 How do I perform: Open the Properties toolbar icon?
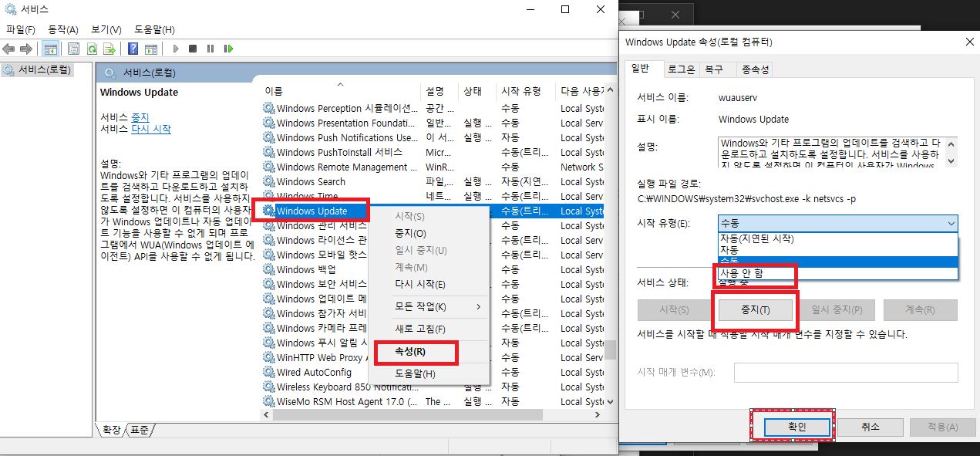(73, 49)
